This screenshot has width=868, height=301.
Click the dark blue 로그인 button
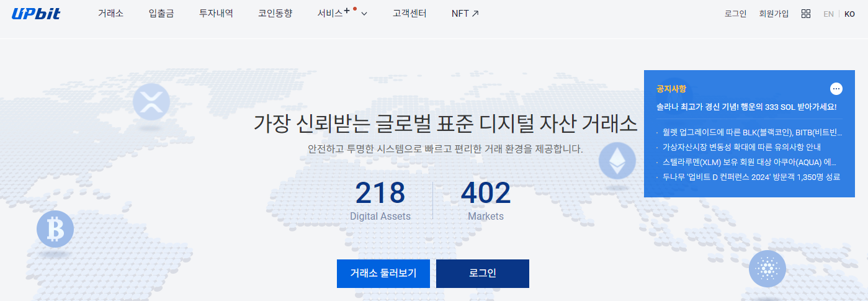tap(483, 274)
